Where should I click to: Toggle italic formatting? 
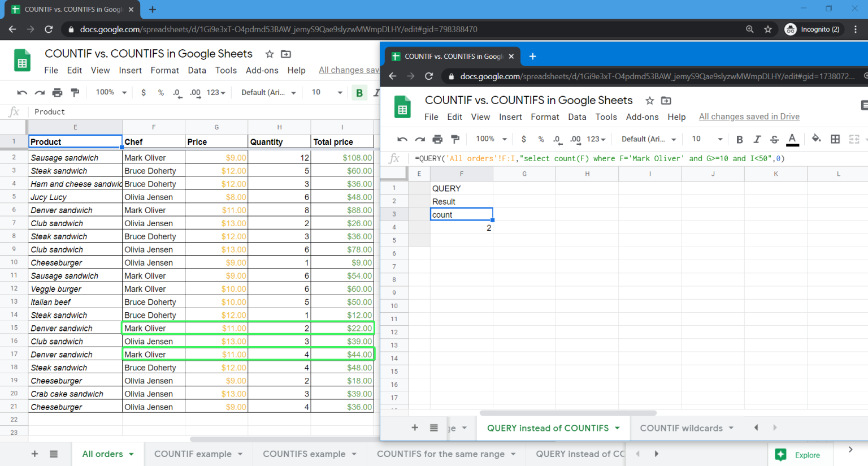(x=757, y=139)
